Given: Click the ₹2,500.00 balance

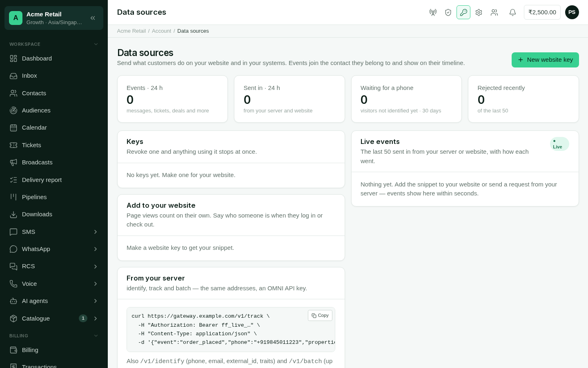Looking at the screenshot, I should pyautogui.click(x=542, y=12).
